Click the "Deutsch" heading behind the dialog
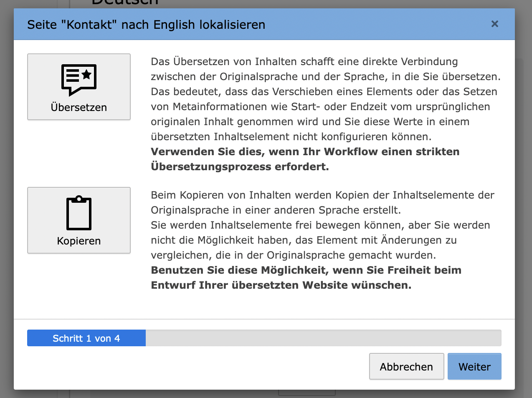This screenshot has width=532, height=398. click(x=125, y=3)
